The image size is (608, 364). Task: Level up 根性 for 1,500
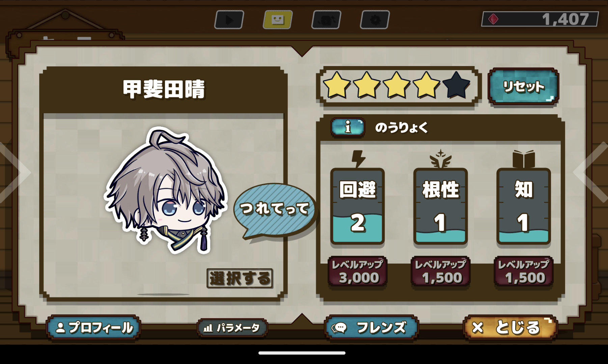[x=441, y=272]
